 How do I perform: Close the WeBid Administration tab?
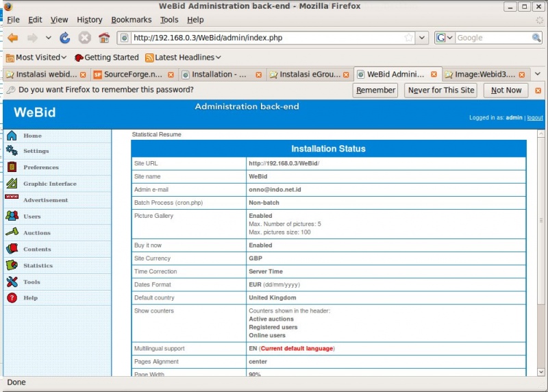point(434,74)
